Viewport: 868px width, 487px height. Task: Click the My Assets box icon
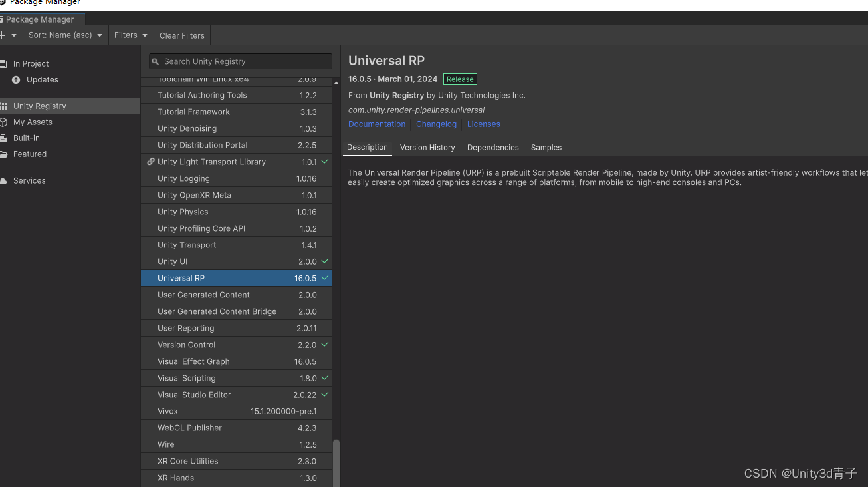(x=3, y=122)
